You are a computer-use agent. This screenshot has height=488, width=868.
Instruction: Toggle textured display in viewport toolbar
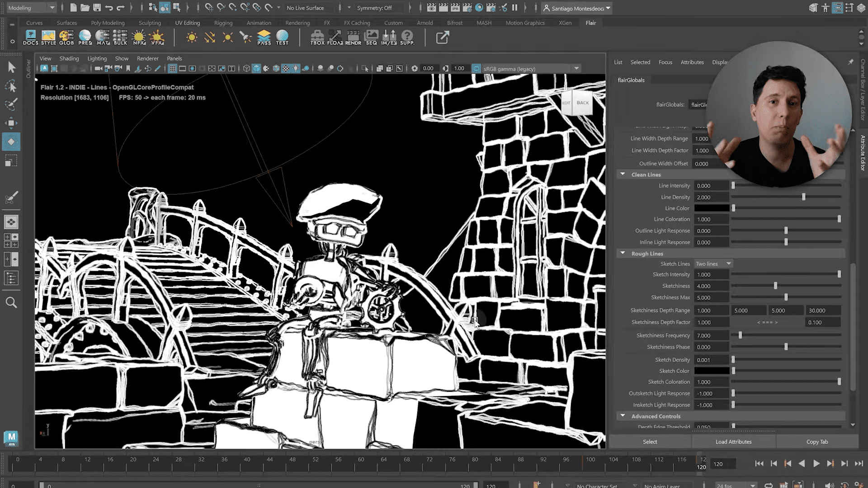point(286,69)
